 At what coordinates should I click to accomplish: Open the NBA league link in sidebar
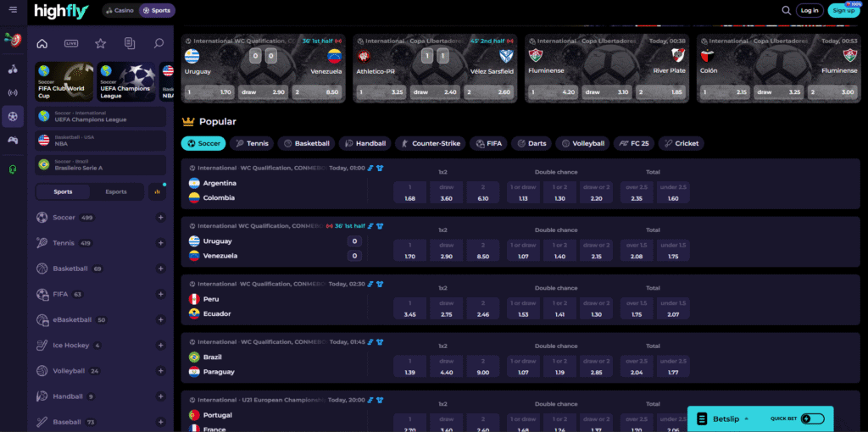(x=100, y=141)
